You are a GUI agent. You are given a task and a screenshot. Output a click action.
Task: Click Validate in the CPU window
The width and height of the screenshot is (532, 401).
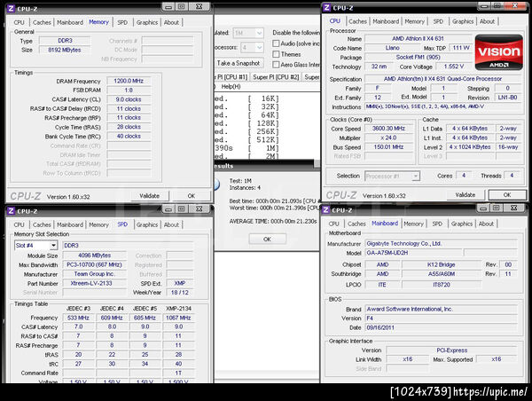point(465,195)
